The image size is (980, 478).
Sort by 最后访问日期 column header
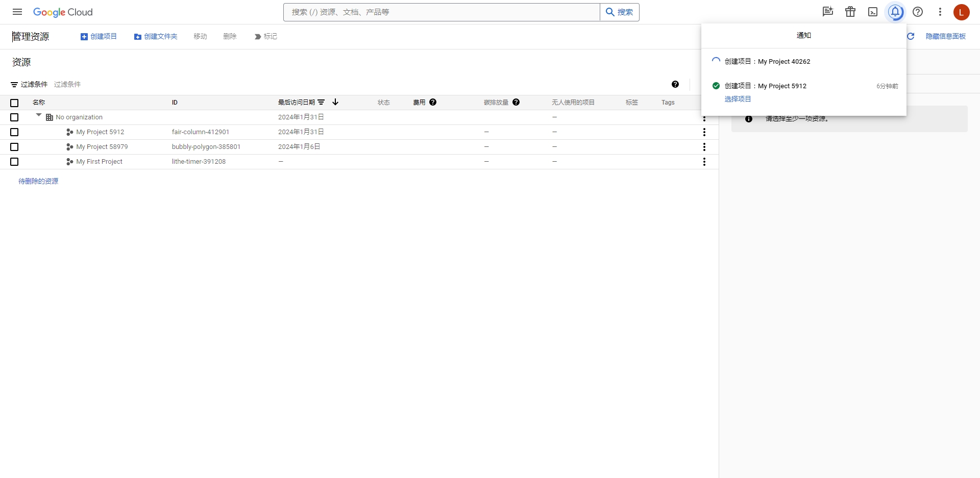(297, 103)
